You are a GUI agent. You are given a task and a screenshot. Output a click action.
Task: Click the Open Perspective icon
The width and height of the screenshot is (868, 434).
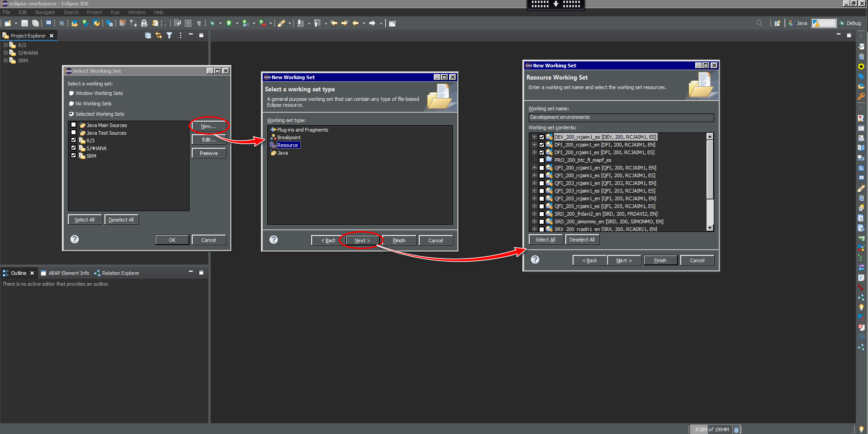[x=777, y=23]
